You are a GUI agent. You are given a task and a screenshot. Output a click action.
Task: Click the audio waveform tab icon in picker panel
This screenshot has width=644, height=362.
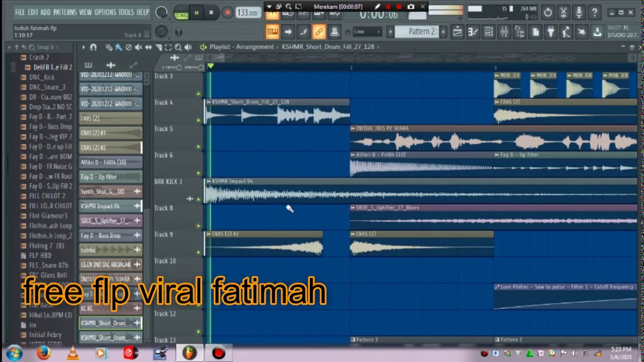pos(111,65)
